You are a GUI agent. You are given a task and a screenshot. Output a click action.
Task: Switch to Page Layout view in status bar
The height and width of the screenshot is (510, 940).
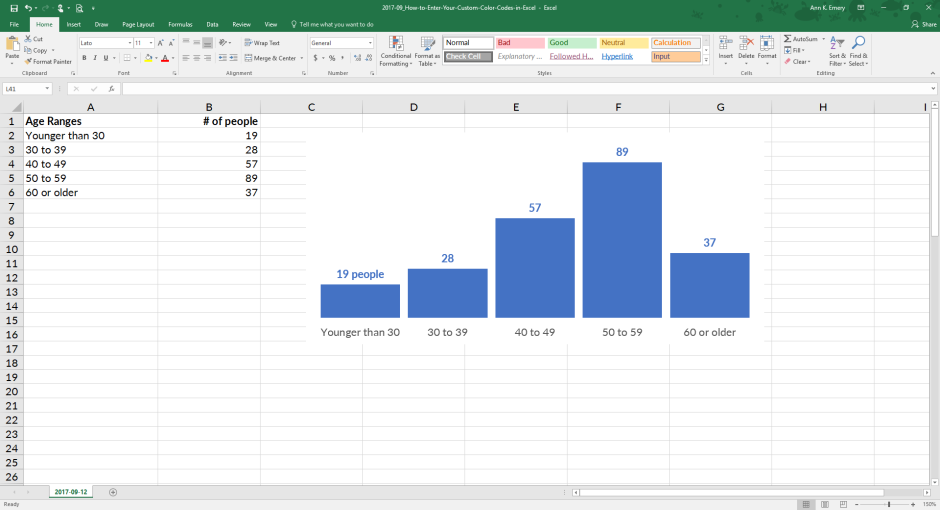point(825,505)
